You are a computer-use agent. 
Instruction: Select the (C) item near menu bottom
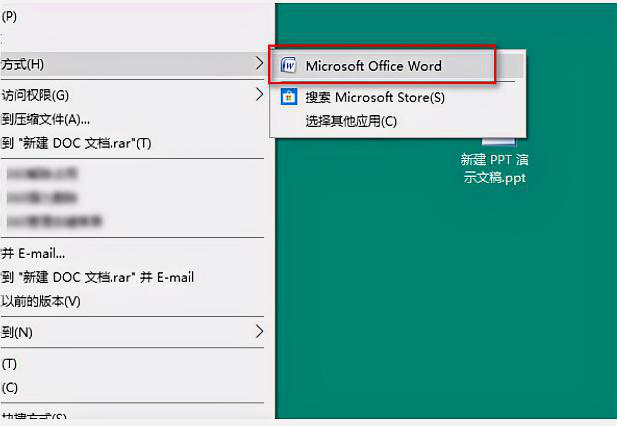[10, 387]
